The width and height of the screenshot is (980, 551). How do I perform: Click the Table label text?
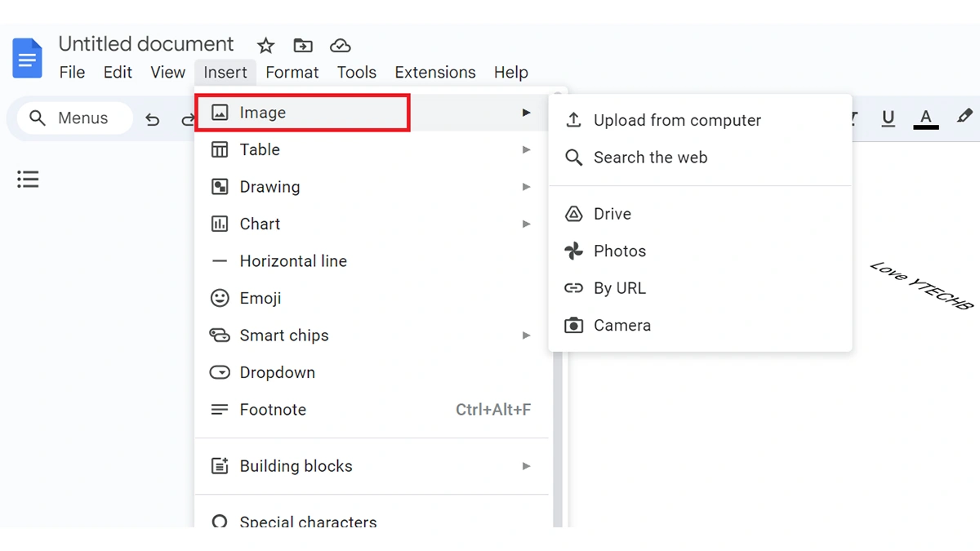(260, 149)
